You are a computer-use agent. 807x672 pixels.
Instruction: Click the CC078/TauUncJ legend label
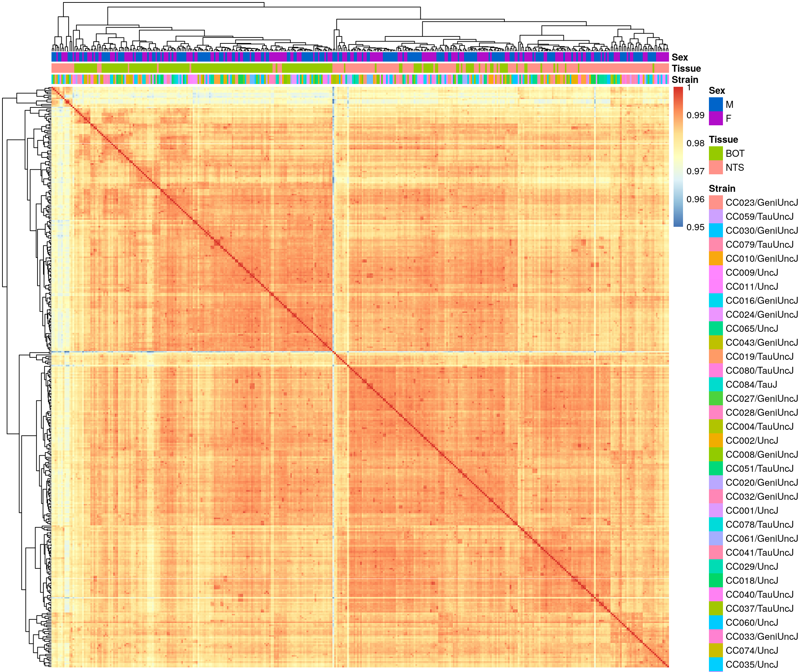(x=759, y=525)
